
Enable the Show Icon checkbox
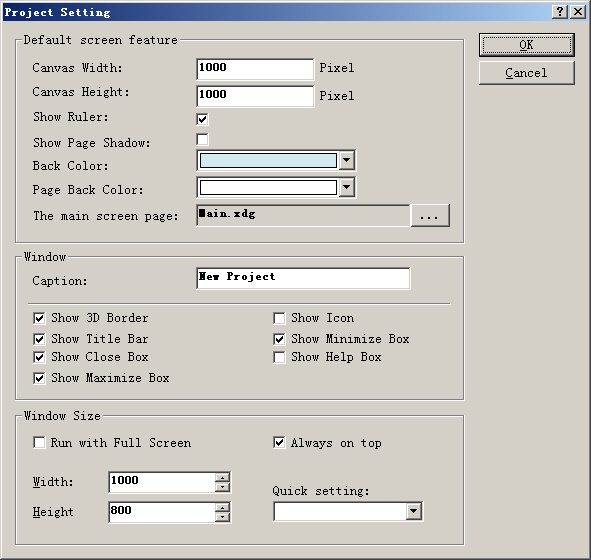279,318
